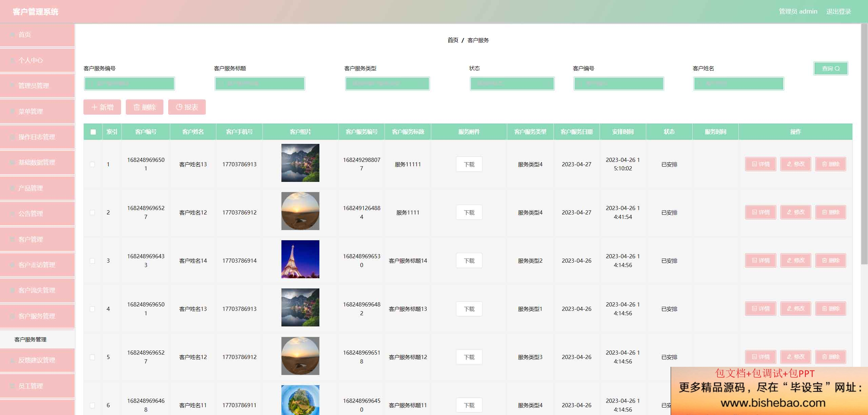
Task: Toggle the select-all header checkbox
Action: point(93,132)
